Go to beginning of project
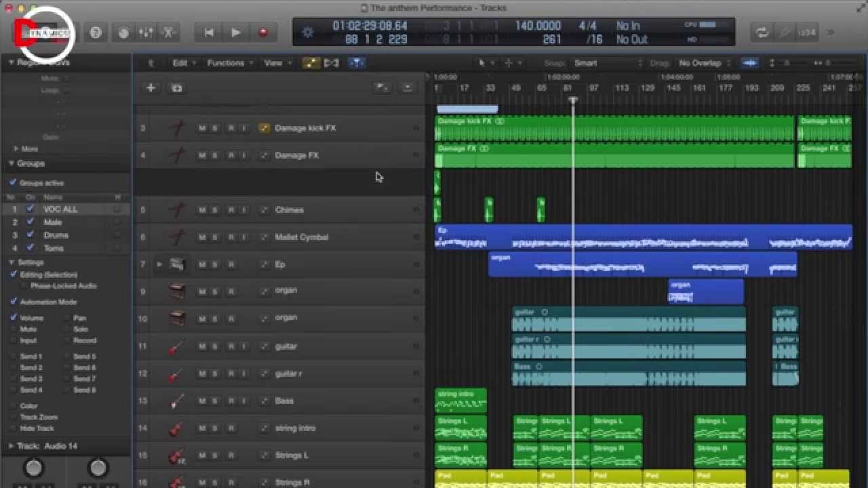The width and height of the screenshot is (868, 488). click(x=209, y=32)
